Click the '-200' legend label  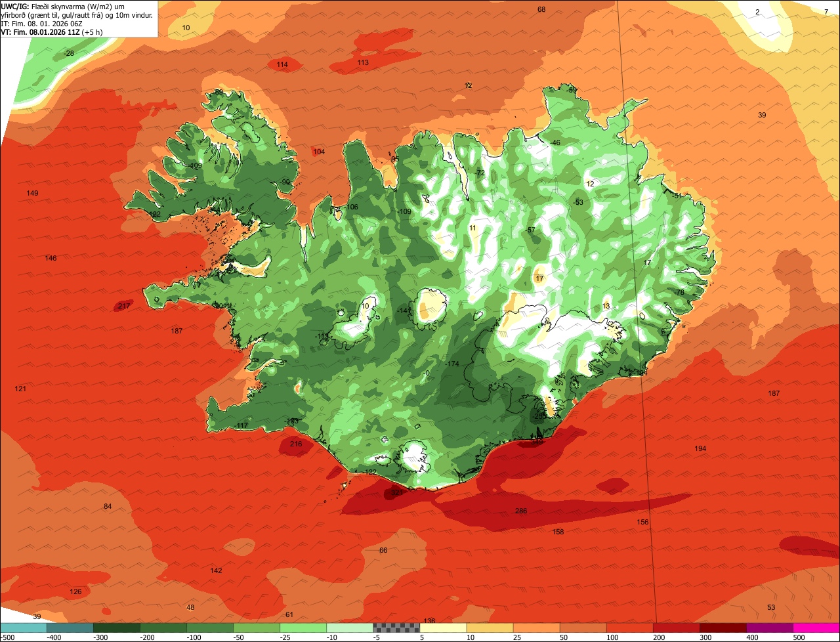coord(147,637)
